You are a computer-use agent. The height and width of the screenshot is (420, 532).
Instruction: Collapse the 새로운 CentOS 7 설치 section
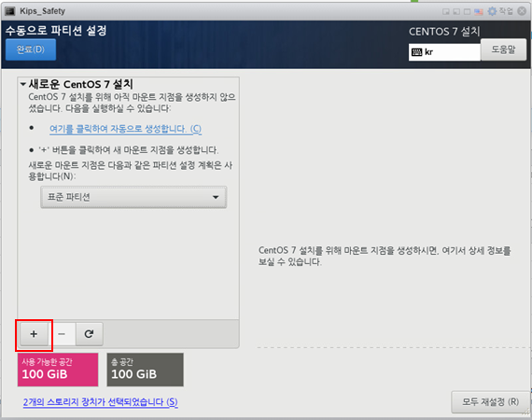tap(22, 84)
